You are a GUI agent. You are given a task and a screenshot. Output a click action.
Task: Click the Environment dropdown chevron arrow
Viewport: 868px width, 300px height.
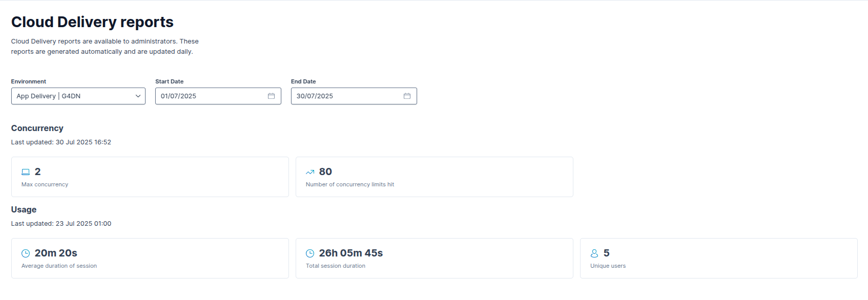(x=138, y=96)
